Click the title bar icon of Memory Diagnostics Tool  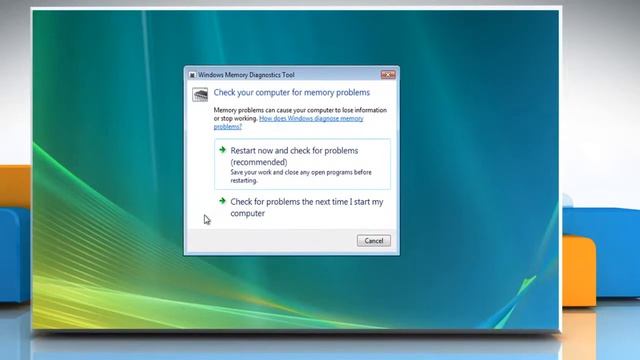point(192,75)
